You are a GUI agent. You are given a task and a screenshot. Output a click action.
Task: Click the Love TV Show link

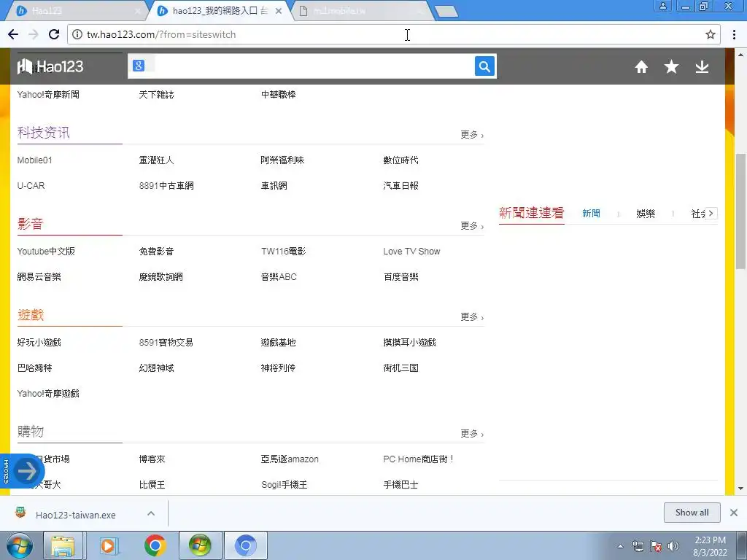click(411, 252)
